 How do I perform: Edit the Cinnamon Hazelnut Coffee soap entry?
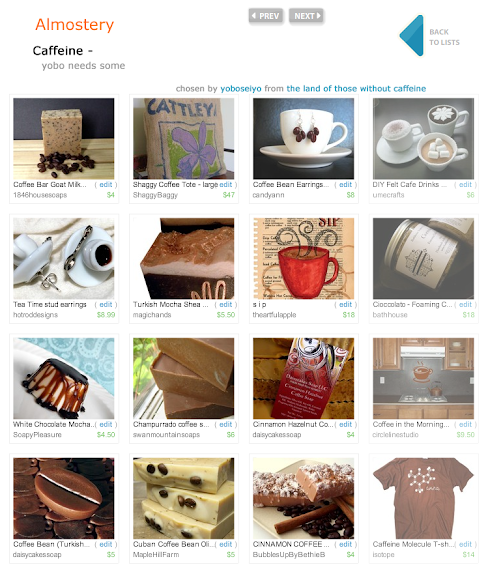(345, 424)
